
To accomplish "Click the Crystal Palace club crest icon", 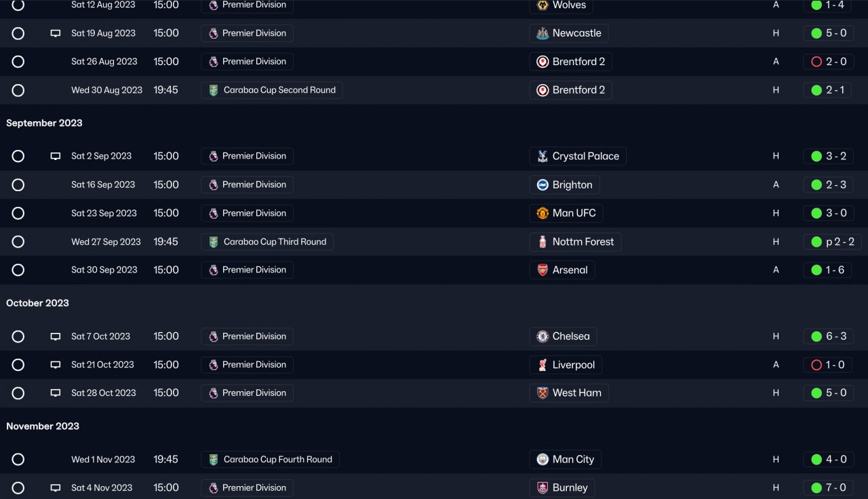I will tap(542, 157).
